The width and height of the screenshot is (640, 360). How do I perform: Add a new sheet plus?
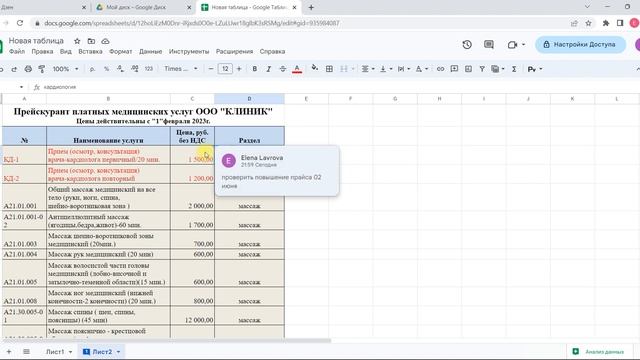9,351
